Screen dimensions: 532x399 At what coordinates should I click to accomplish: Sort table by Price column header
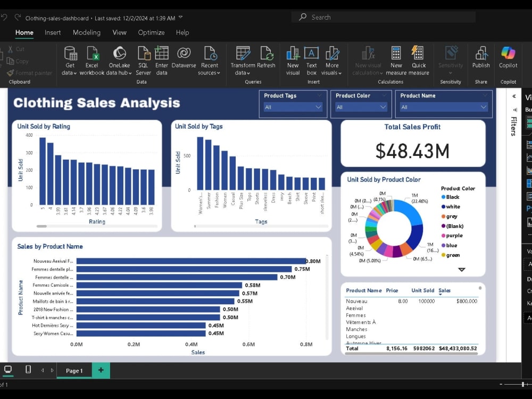(x=392, y=290)
